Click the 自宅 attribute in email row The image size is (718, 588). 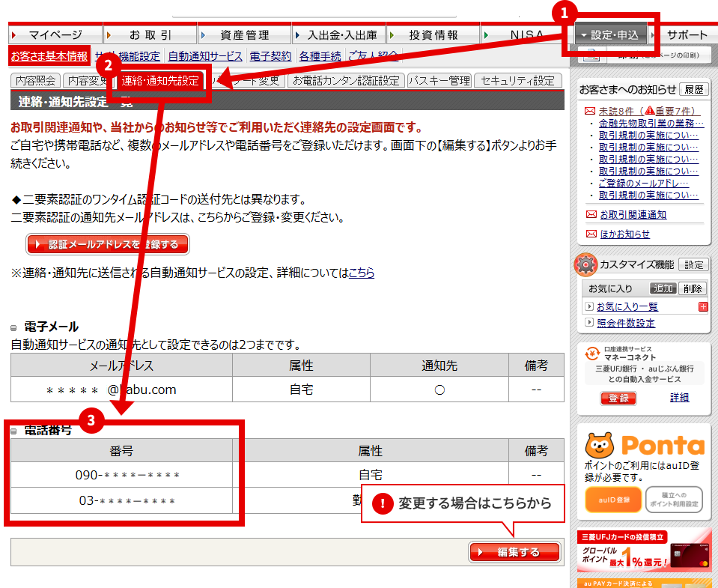tap(301, 390)
